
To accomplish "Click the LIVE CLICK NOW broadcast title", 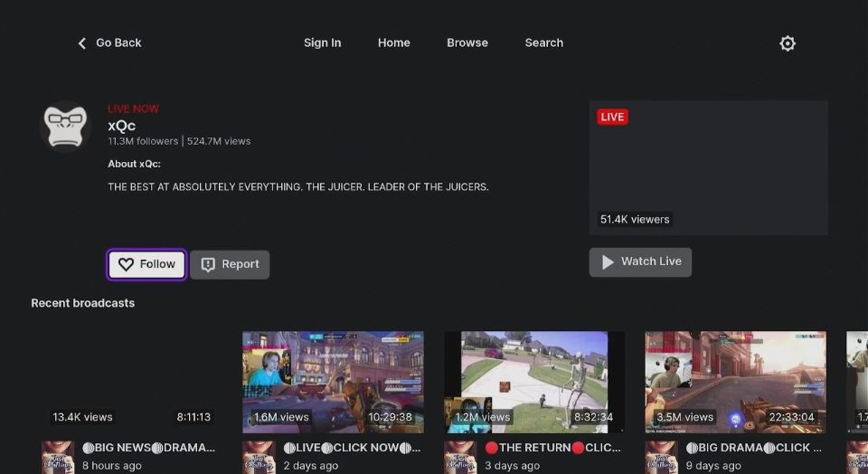I will coord(352,448).
